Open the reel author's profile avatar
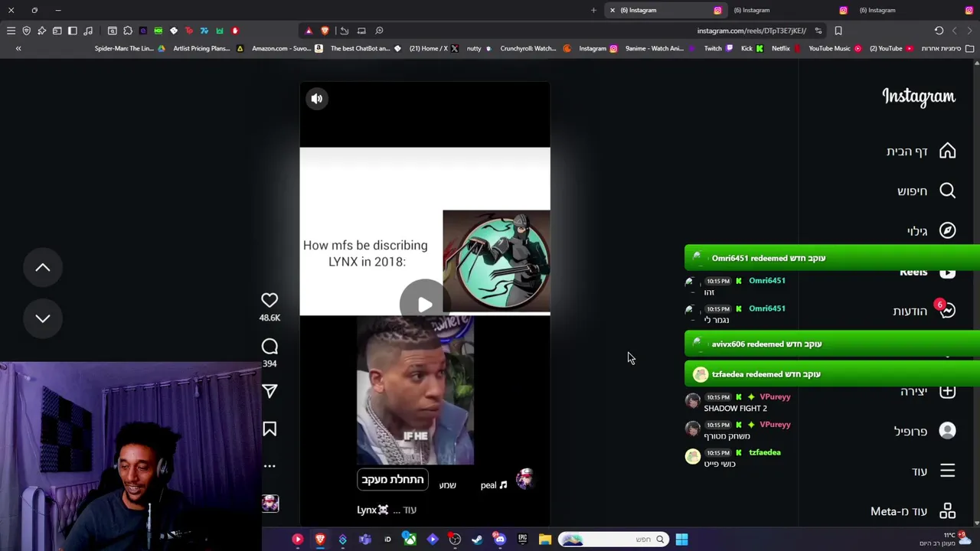This screenshot has width=980, height=551. pos(524,480)
